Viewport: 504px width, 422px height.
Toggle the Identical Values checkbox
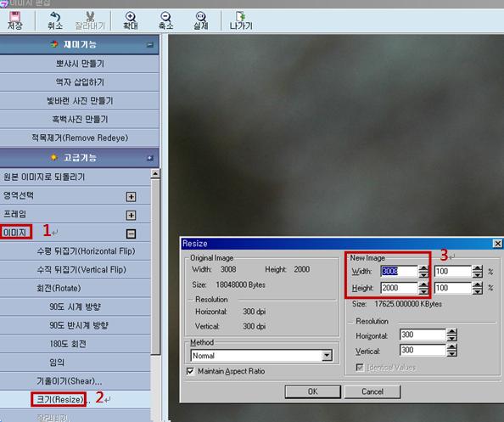click(x=360, y=367)
